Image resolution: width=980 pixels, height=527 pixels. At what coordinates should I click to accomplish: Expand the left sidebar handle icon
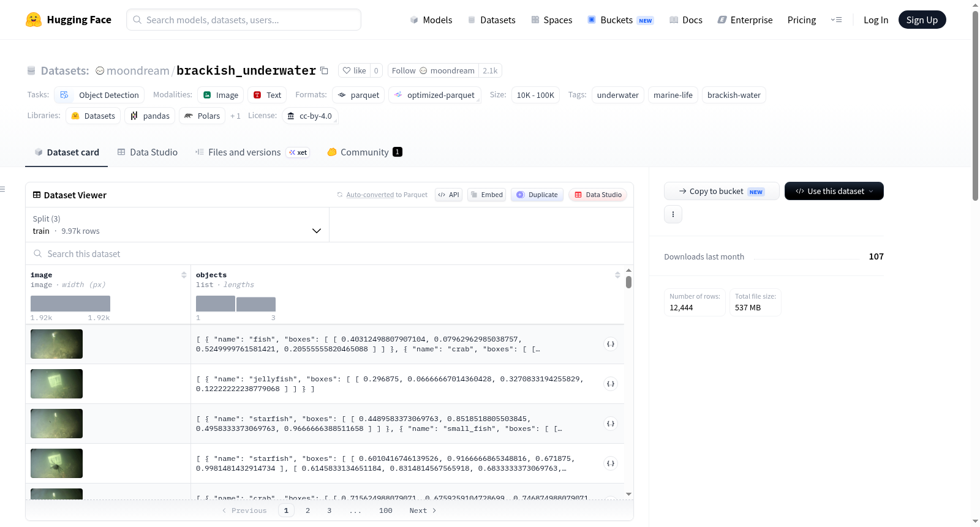tap(2, 189)
